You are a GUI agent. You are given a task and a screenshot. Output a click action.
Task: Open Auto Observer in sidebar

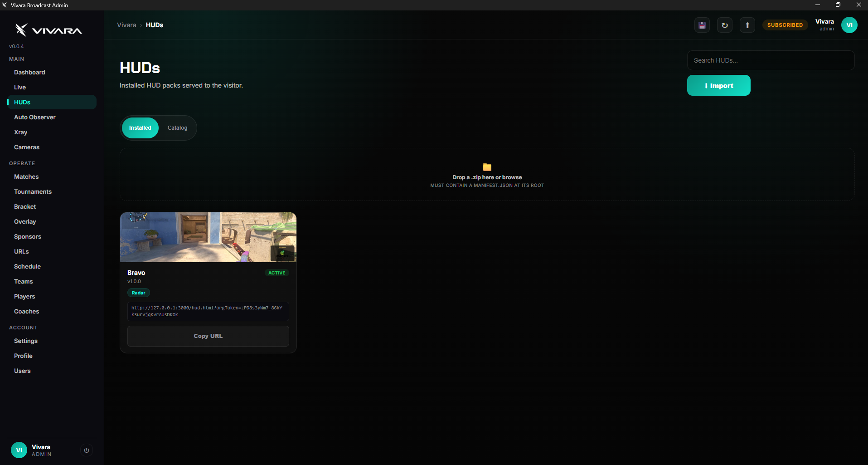pos(52,117)
